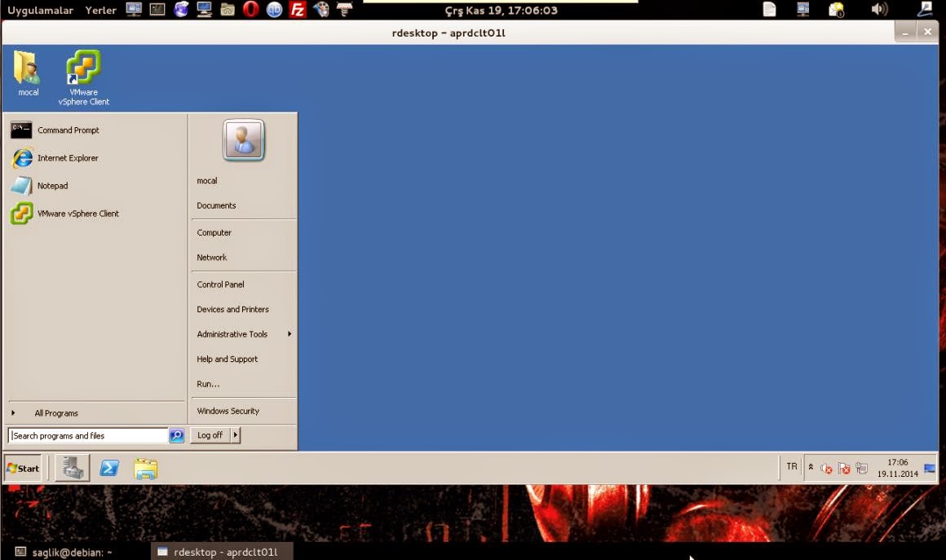Select Notepad in the Start menu

click(51, 185)
